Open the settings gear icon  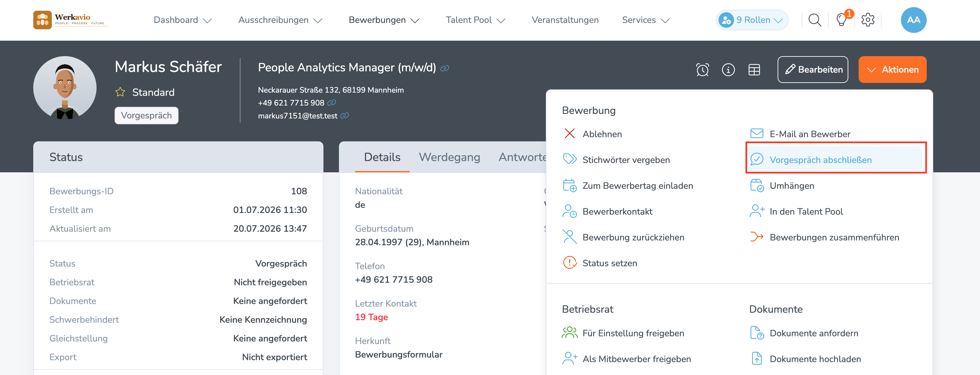pyautogui.click(x=868, y=20)
